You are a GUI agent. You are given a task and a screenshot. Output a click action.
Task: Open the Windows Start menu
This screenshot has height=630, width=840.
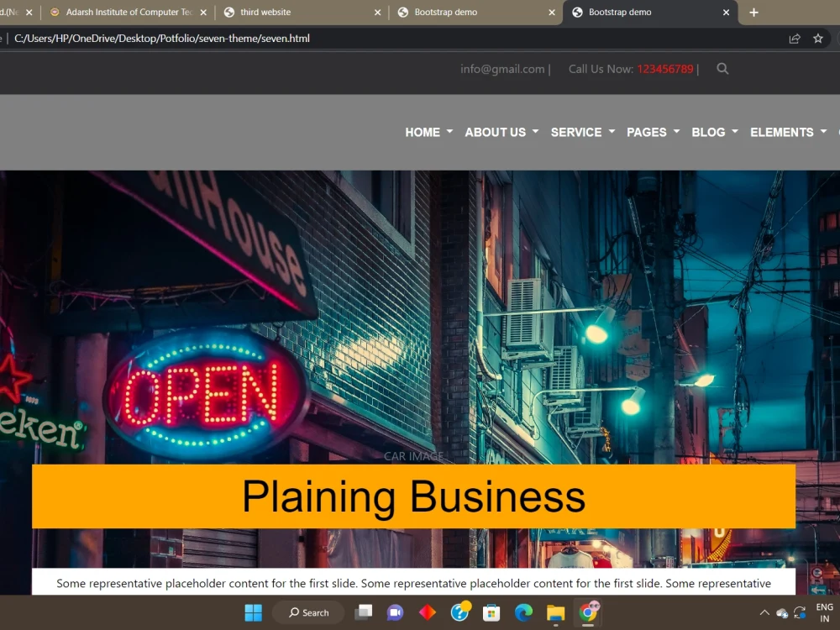[x=253, y=612]
